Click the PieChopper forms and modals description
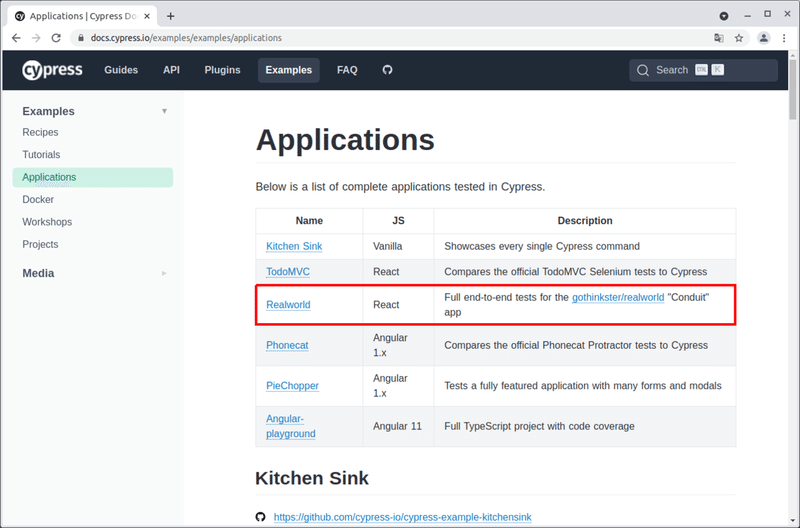Screen dimensions: 800x528 point(583,386)
